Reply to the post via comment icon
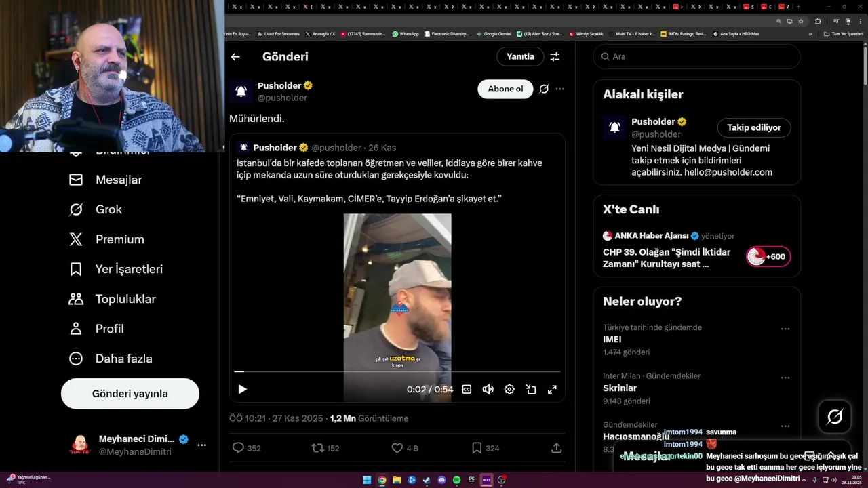 [x=238, y=448]
